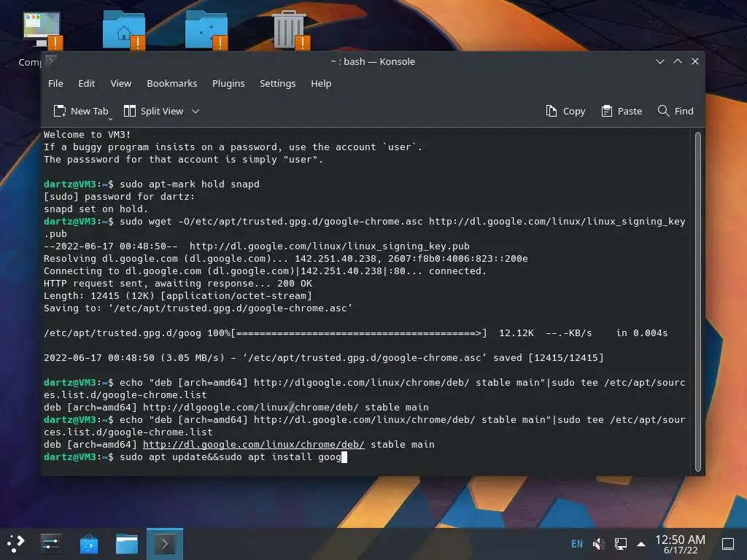Open the Computer desktop icon
Screen dimensions: 747x560
tap(42, 31)
